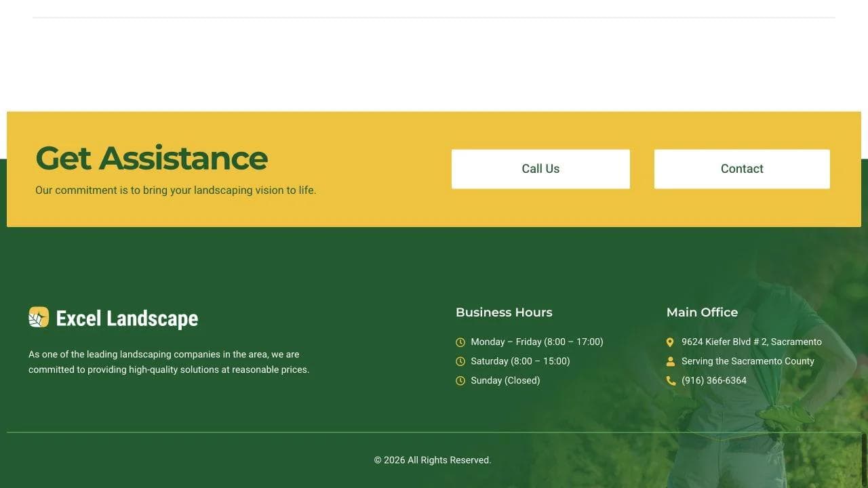Click the Excel Landscape brand name
Screen dimensions: 868x488
127,319
